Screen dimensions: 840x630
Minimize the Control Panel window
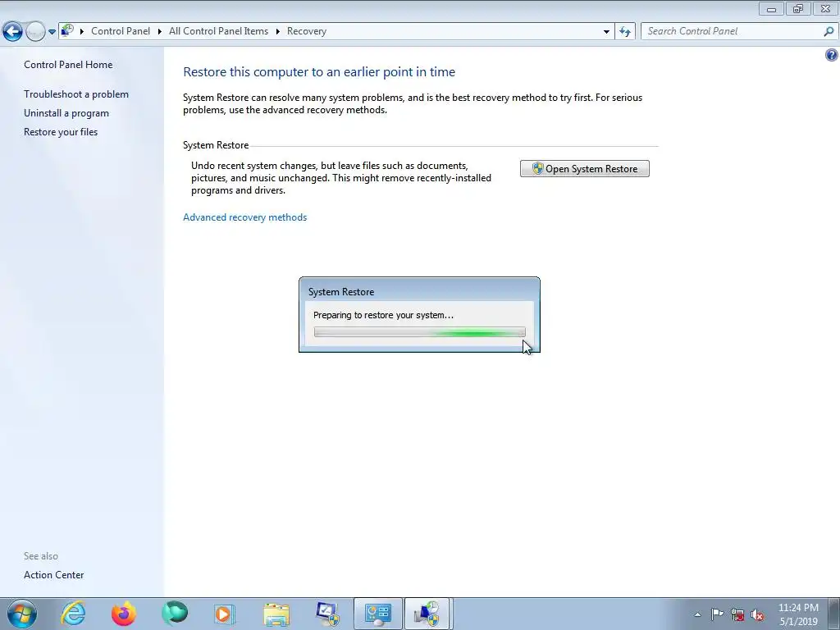click(x=771, y=8)
